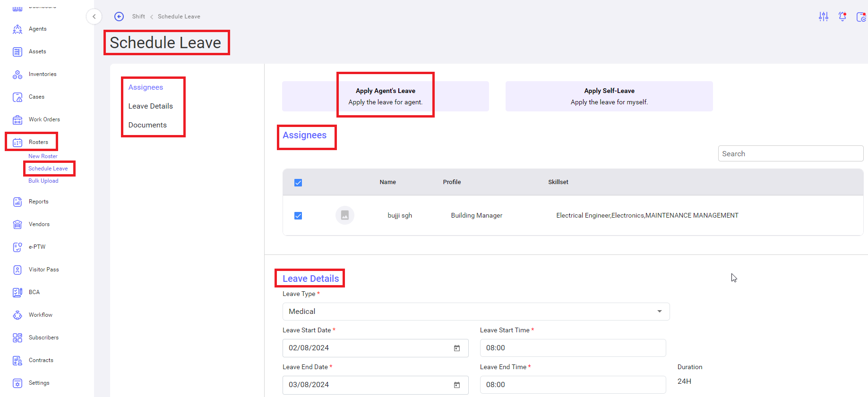Click the assignee Search field
The height and width of the screenshot is (397, 868).
click(x=791, y=153)
